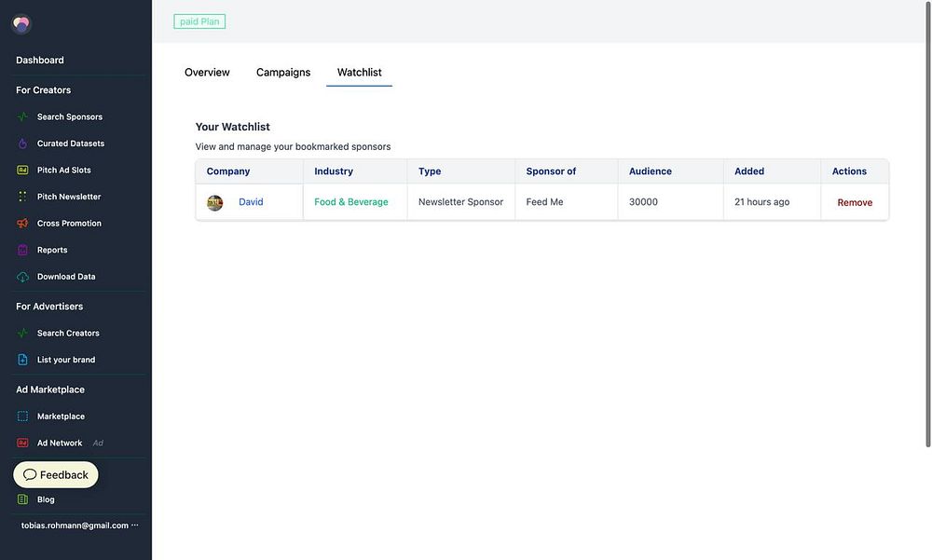Click the Reports icon
This screenshot has height=560, width=932.
tap(22, 251)
